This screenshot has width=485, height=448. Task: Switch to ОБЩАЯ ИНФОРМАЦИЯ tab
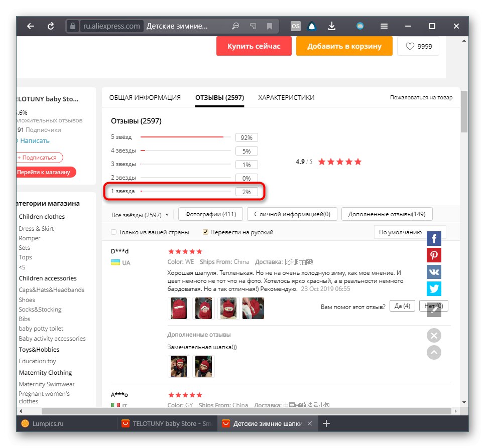tap(145, 98)
